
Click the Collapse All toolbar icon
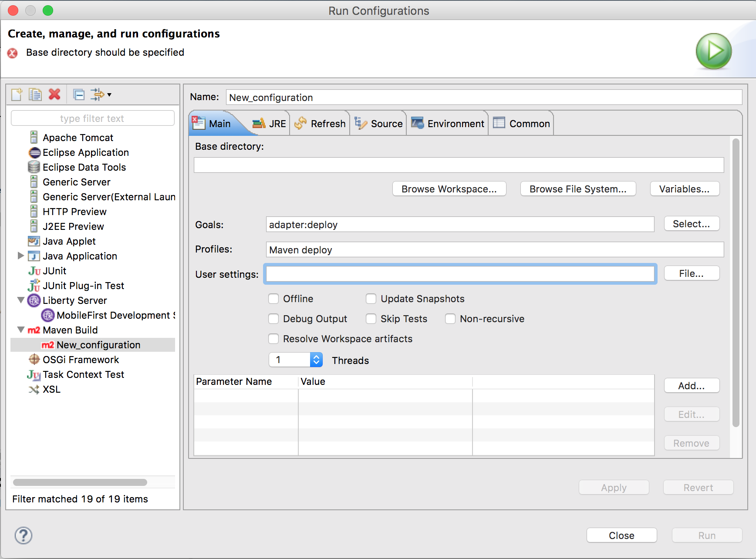[79, 94]
